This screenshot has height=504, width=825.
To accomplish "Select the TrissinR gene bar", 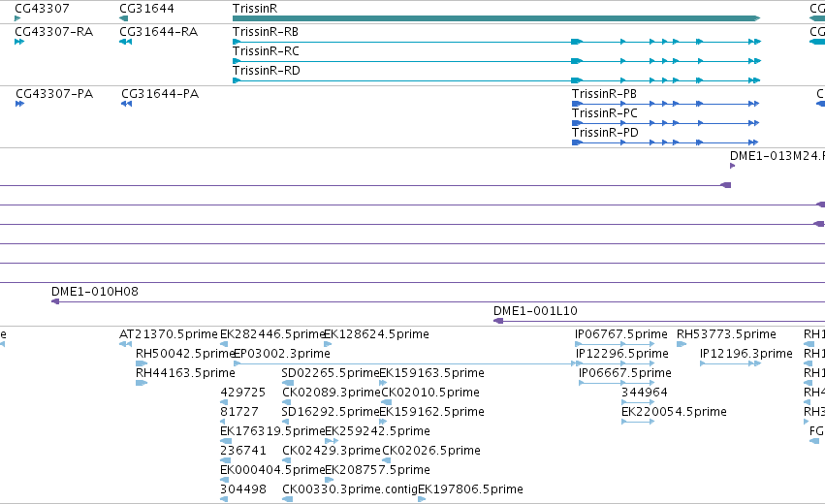I will click(496, 18).
